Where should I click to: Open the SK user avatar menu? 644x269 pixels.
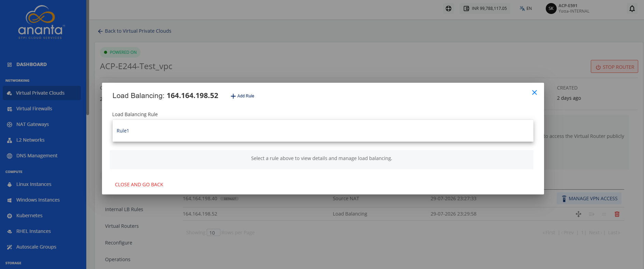(551, 9)
